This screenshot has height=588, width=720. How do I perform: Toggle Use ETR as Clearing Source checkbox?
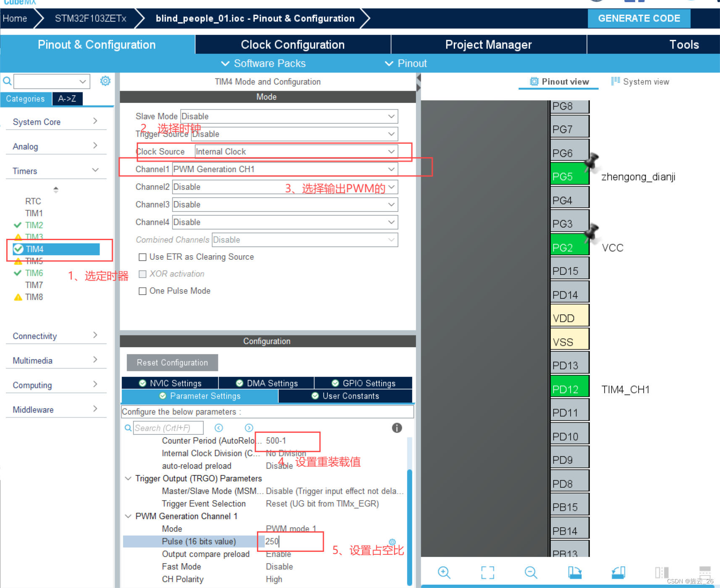[x=143, y=257]
